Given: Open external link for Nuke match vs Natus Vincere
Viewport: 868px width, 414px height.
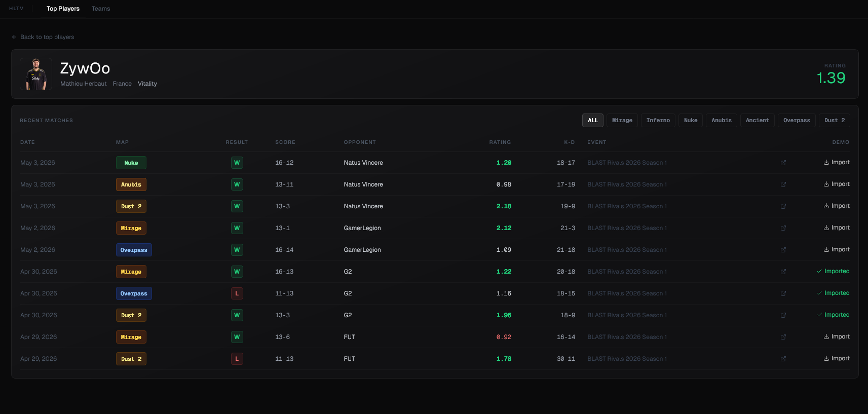Looking at the screenshot, I should click(783, 163).
